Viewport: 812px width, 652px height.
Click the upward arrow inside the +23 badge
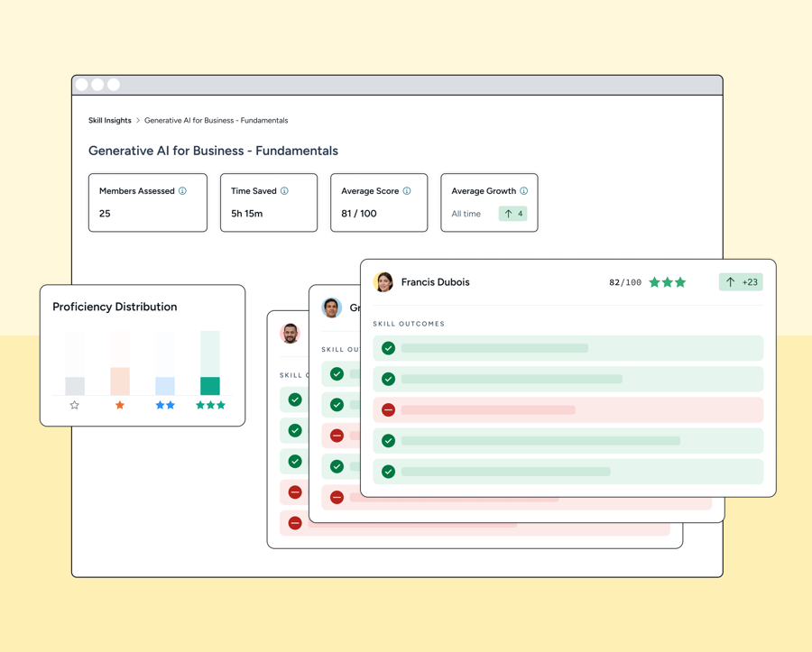730,281
